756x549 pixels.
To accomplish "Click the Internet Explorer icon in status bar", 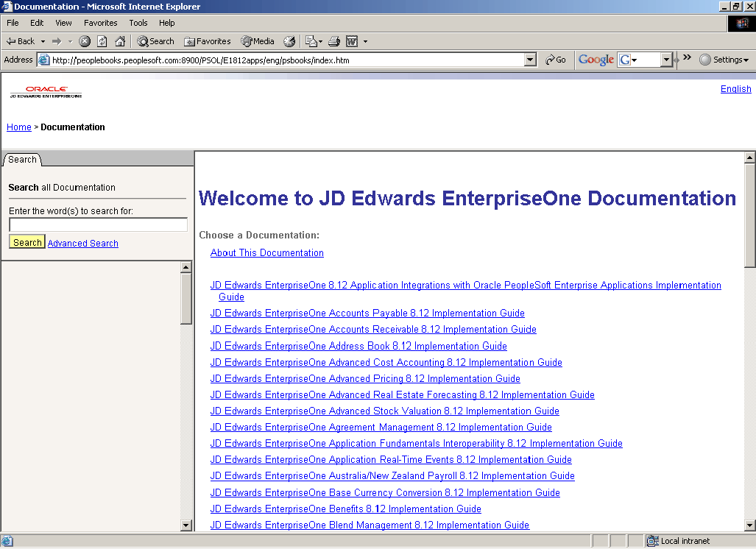I will [x=7, y=541].
